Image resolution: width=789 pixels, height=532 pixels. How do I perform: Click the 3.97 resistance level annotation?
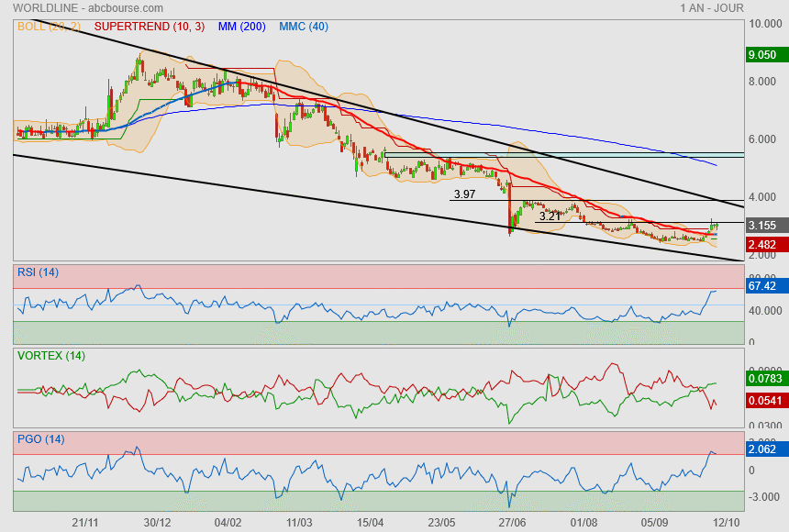pyautogui.click(x=464, y=194)
